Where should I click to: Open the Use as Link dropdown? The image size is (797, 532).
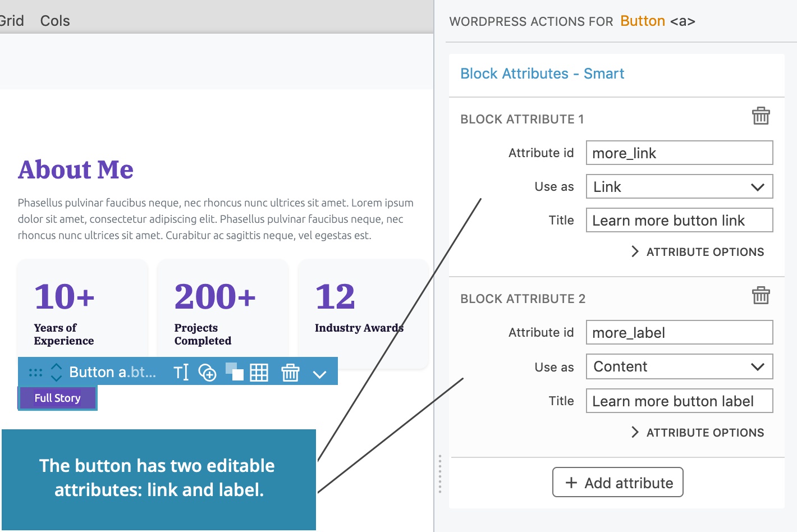click(679, 187)
